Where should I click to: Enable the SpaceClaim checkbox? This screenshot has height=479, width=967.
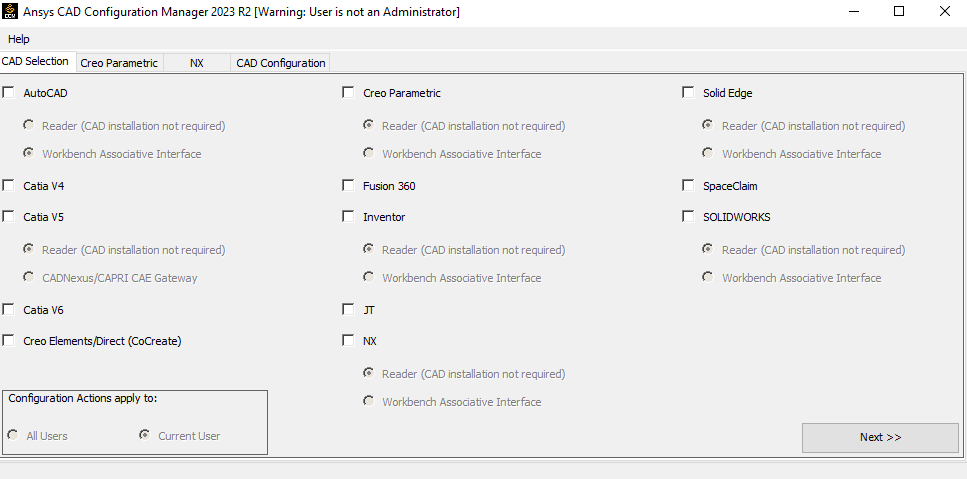[x=688, y=186]
